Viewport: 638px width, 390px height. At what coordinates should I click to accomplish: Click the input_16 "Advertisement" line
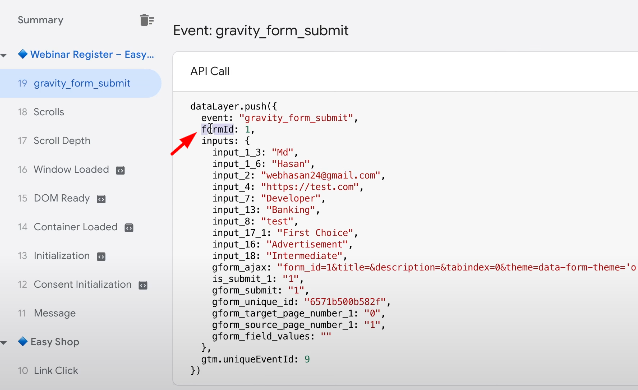click(x=282, y=244)
